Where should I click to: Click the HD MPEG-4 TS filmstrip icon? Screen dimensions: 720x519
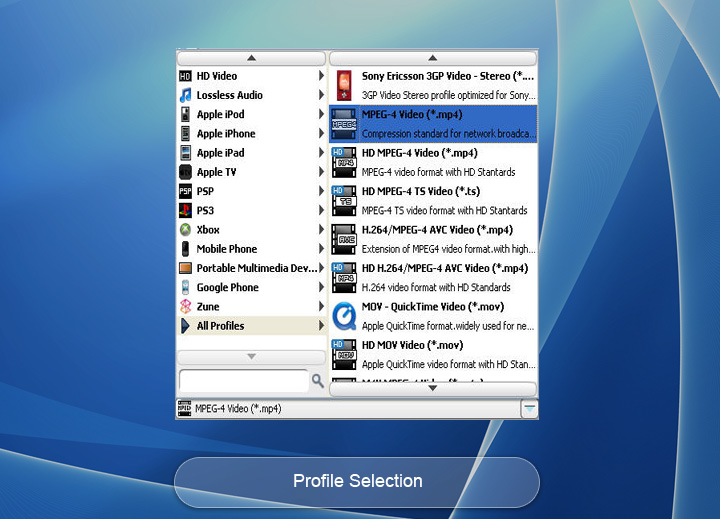344,201
